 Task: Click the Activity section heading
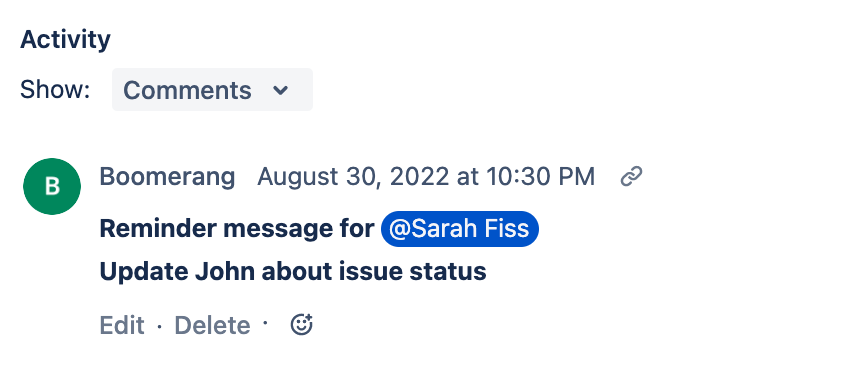point(65,40)
